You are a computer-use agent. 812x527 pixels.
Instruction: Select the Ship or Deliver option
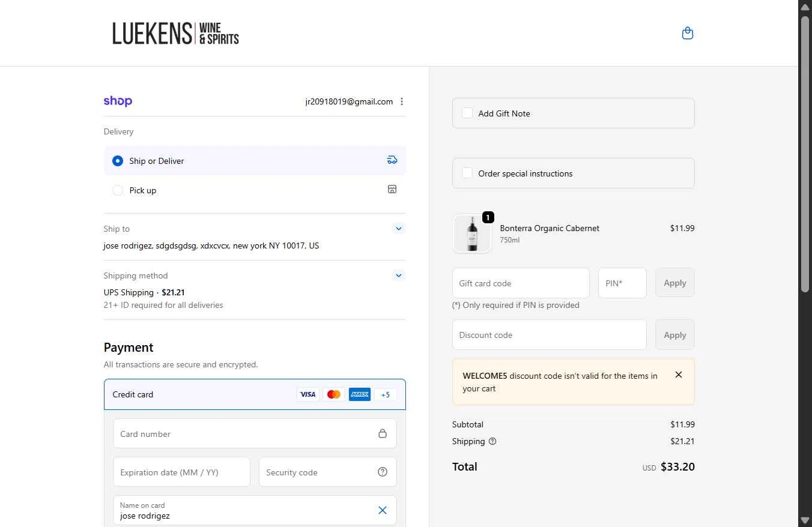coord(255,161)
